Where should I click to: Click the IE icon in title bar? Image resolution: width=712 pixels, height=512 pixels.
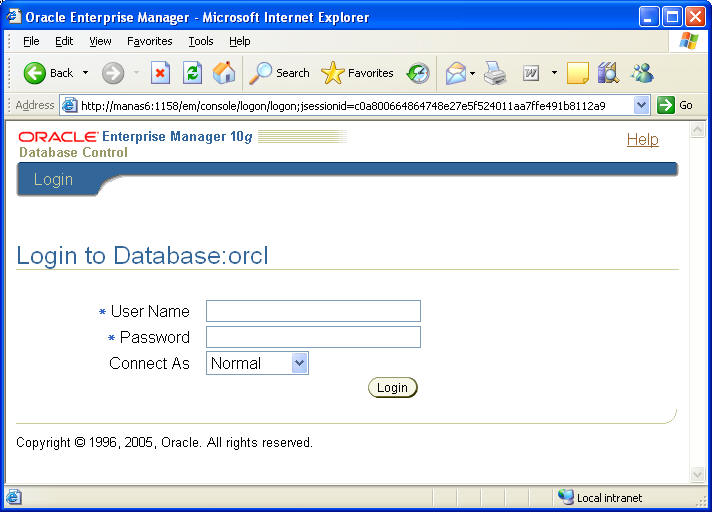click(x=13, y=16)
